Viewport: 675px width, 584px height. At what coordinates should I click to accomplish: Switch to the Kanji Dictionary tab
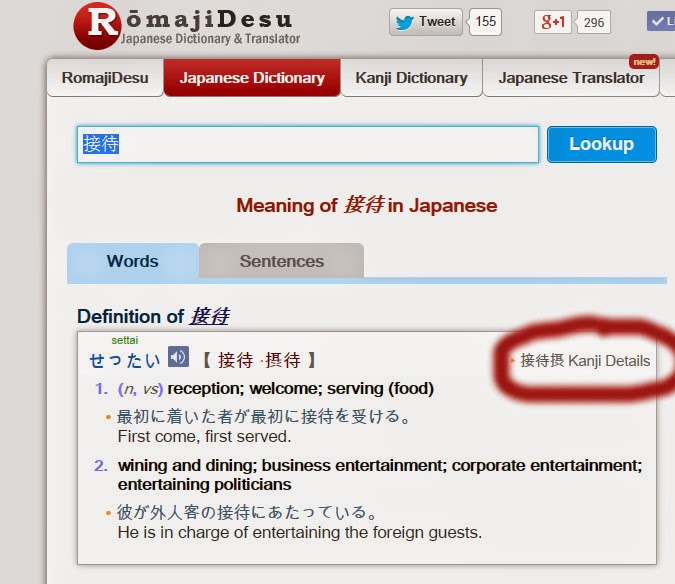[x=411, y=78]
